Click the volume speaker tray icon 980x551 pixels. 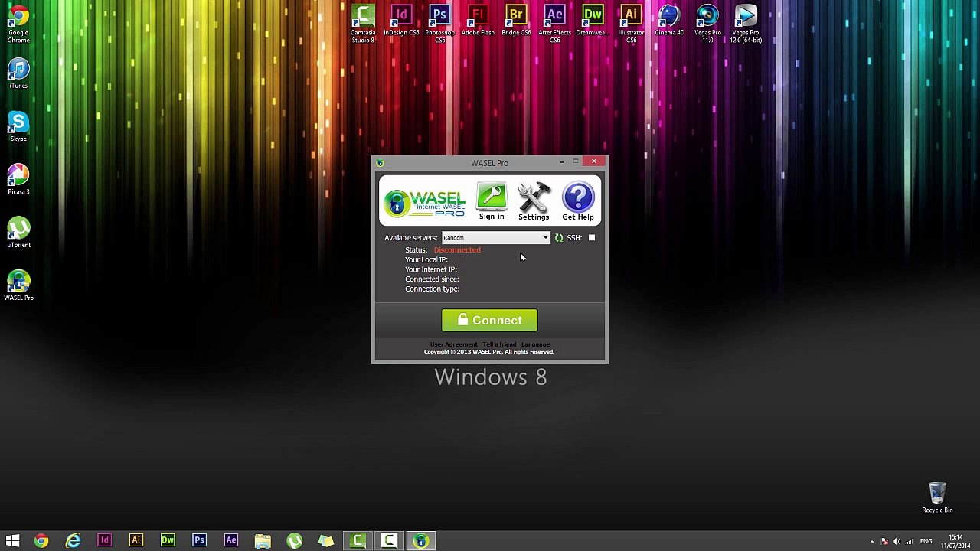pos(897,542)
